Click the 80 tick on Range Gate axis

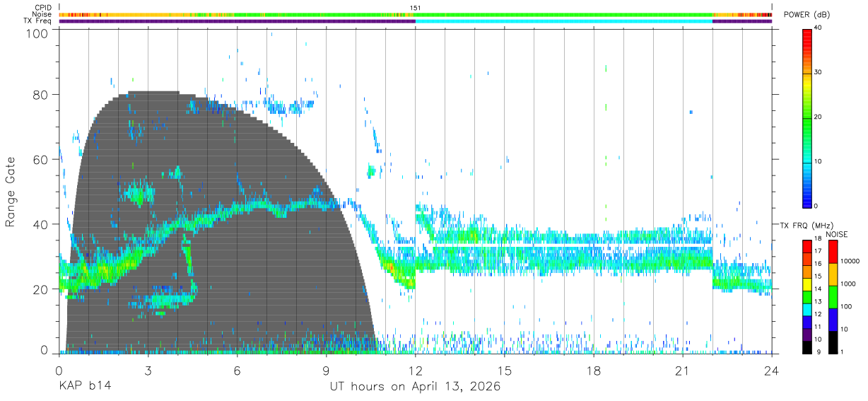[x=41, y=95]
